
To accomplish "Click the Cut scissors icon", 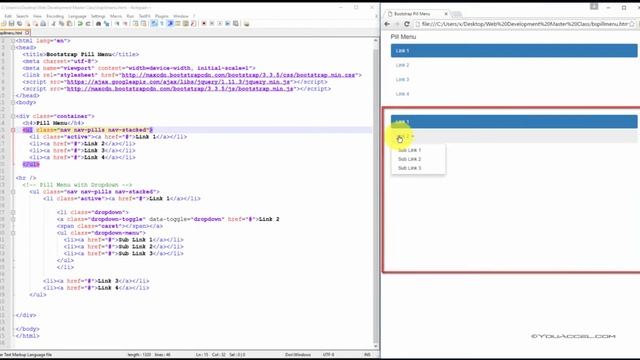I will pyautogui.click(x=53, y=24).
